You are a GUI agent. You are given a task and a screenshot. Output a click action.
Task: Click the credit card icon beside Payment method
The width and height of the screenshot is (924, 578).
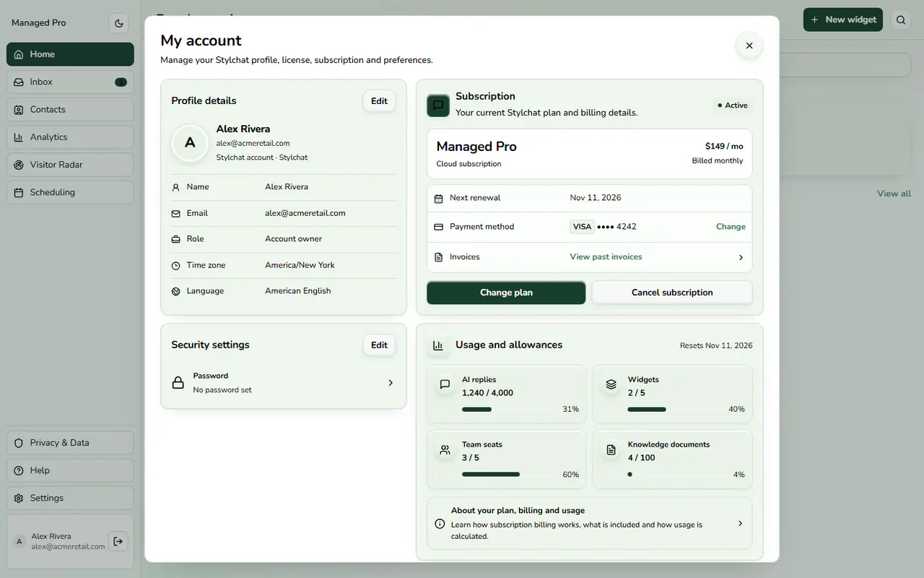pyautogui.click(x=438, y=227)
